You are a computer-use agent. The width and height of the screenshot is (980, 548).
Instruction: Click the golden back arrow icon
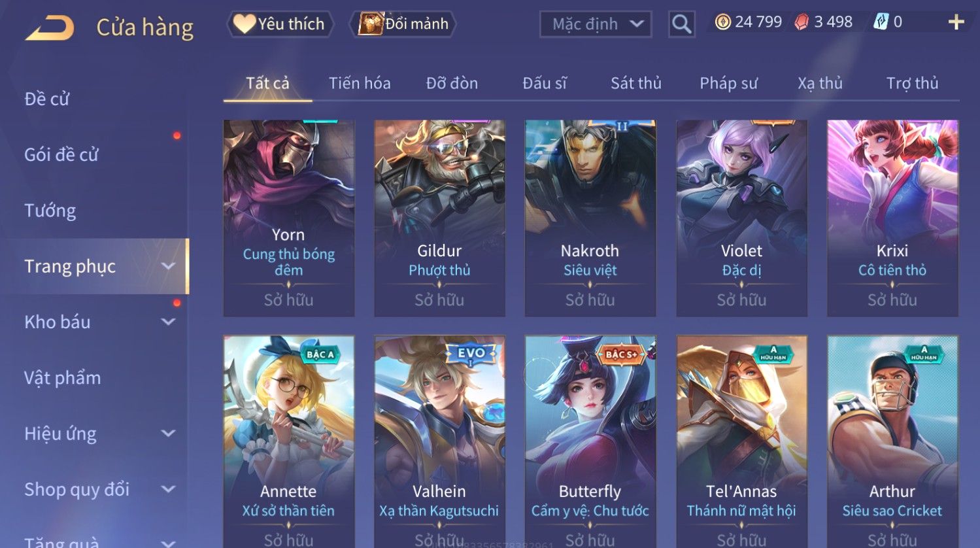[50, 27]
